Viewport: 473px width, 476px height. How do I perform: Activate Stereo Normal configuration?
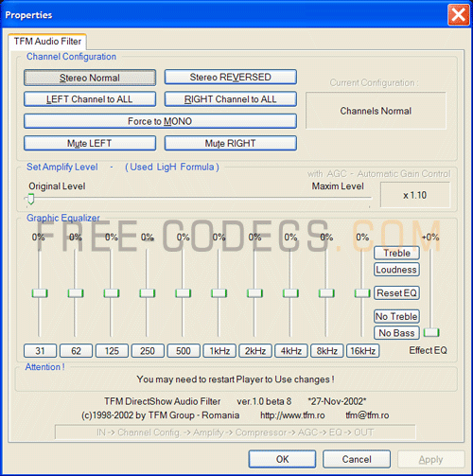click(90, 78)
